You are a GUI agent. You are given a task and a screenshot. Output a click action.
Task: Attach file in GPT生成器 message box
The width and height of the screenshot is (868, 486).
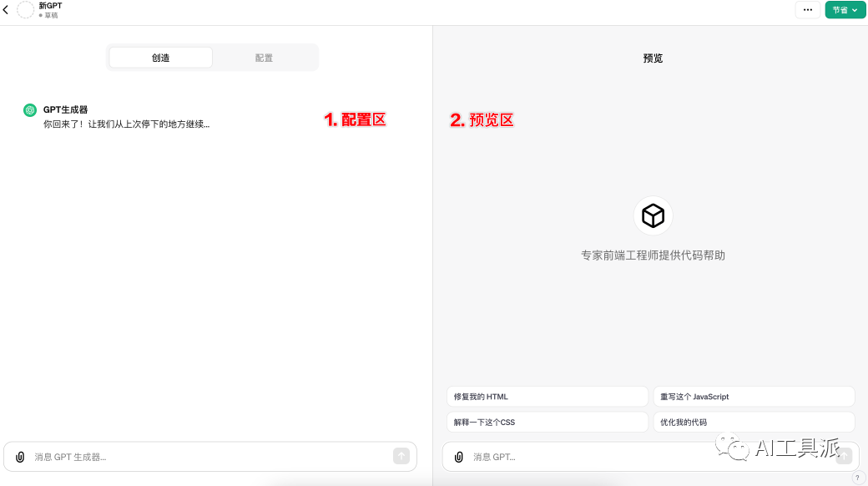[20, 457]
